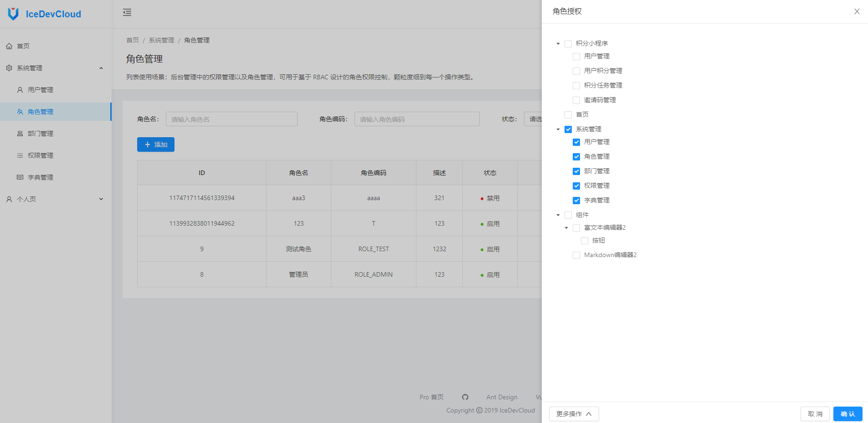Screen dimensions: 868x423
Task: Open the GitHub icon link in the footer
Action: click(x=465, y=397)
